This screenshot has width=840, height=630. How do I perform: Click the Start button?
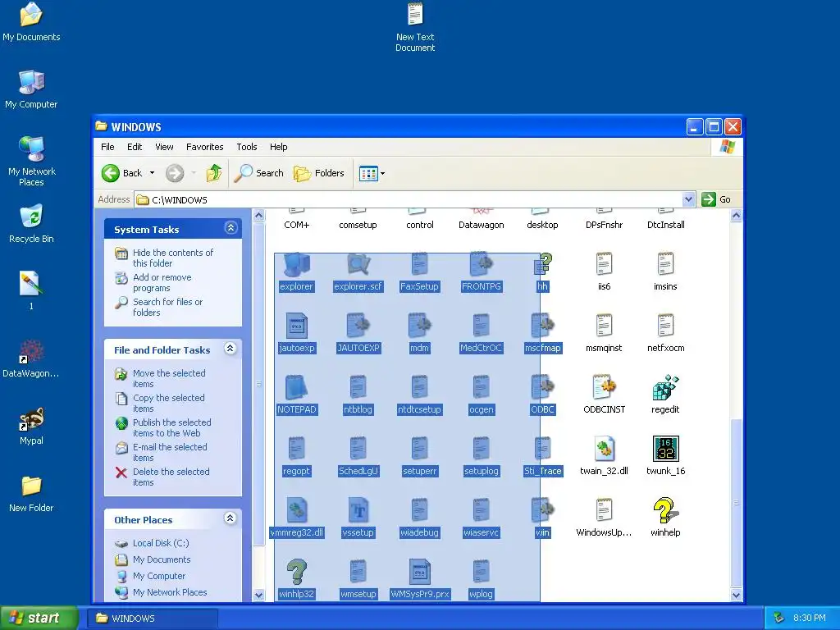(38, 618)
